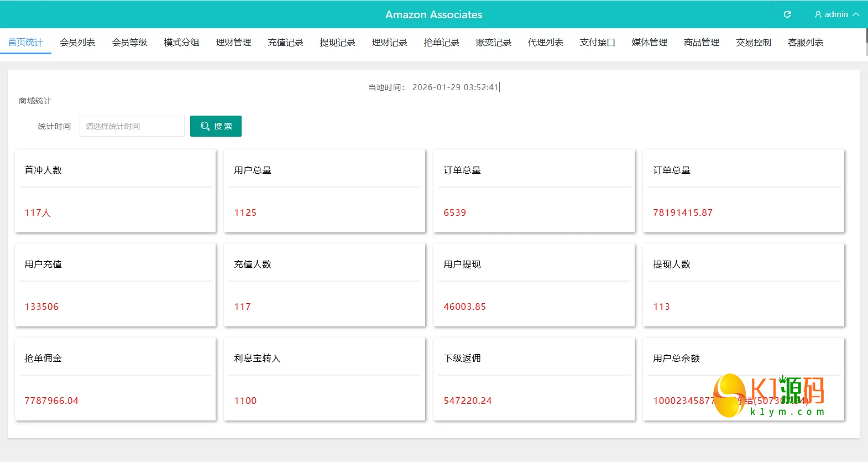Open the 会员等级 tab
Image resolution: width=868 pixels, height=462 pixels.
[129, 42]
